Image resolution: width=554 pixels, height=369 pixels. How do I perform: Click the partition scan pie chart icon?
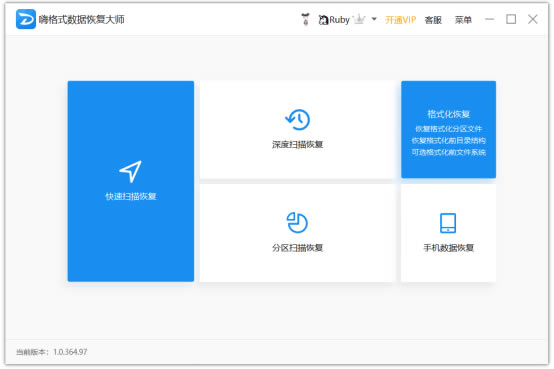297,223
